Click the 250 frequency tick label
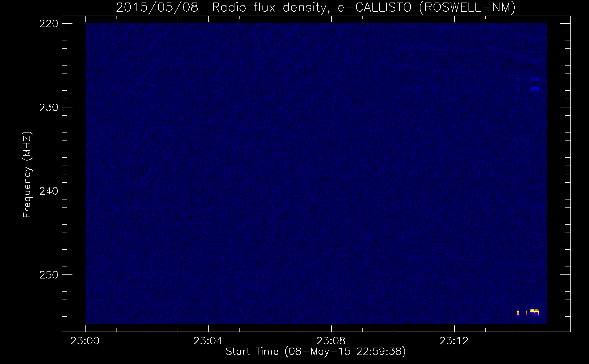 pyautogui.click(x=48, y=275)
